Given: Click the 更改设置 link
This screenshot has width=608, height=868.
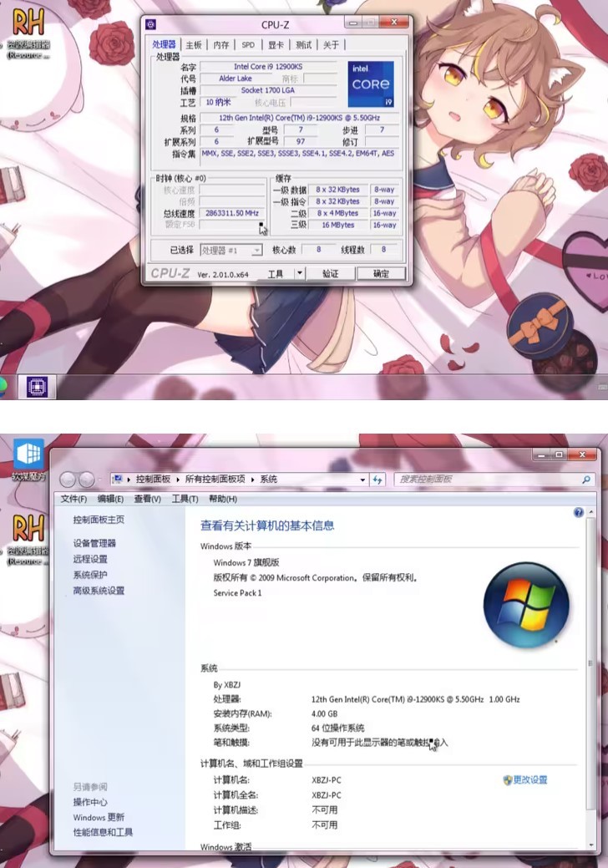Looking at the screenshot, I should pyautogui.click(x=530, y=780).
